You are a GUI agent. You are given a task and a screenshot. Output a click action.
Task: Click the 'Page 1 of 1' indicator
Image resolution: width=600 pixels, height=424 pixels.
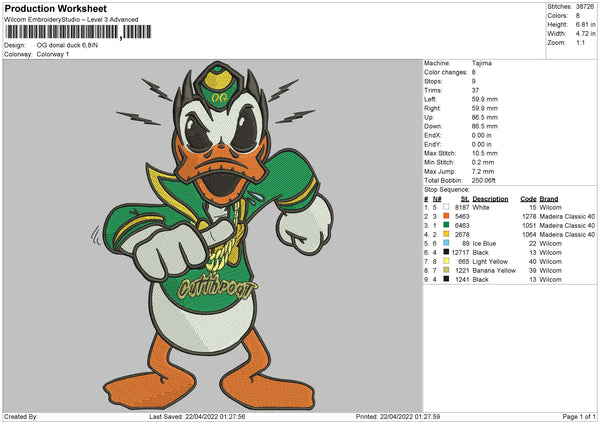579,416
